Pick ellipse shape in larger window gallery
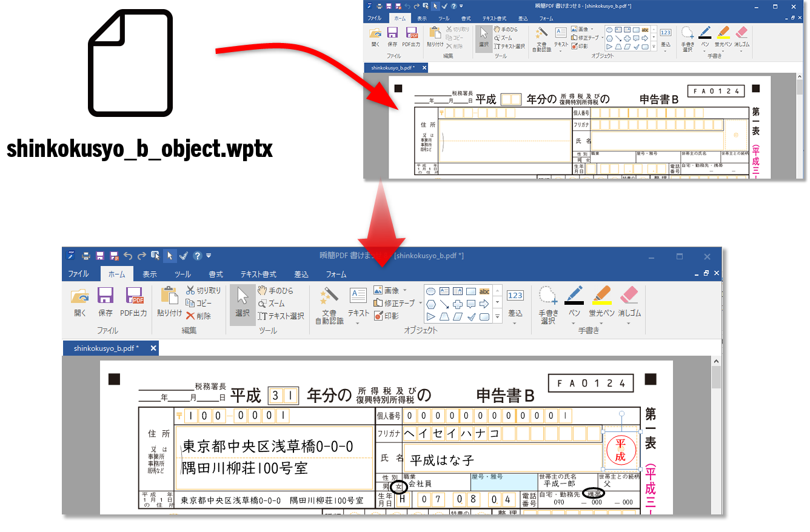 click(x=431, y=291)
